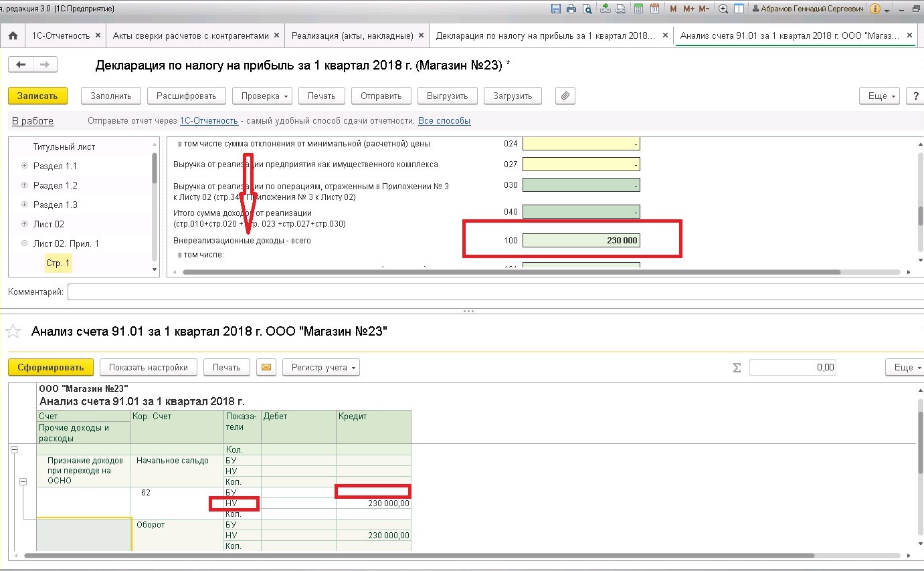The height and width of the screenshot is (571, 924).
Task: Switch to Акты сверки расчетов с контрагентами tab
Action: pos(191,35)
